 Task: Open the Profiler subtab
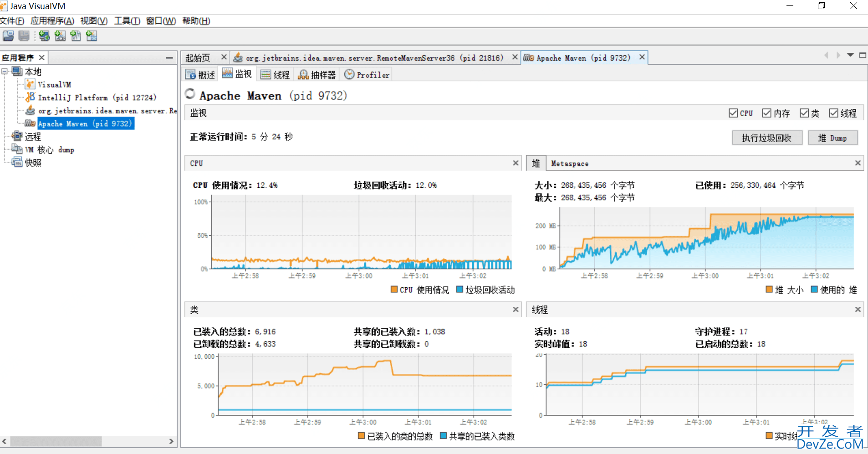tap(367, 75)
